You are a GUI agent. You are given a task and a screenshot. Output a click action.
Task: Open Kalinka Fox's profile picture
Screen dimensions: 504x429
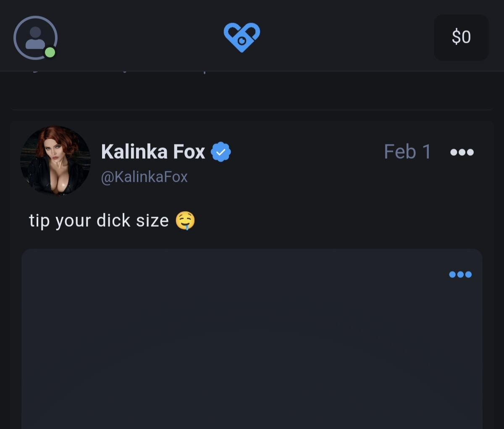(x=55, y=161)
